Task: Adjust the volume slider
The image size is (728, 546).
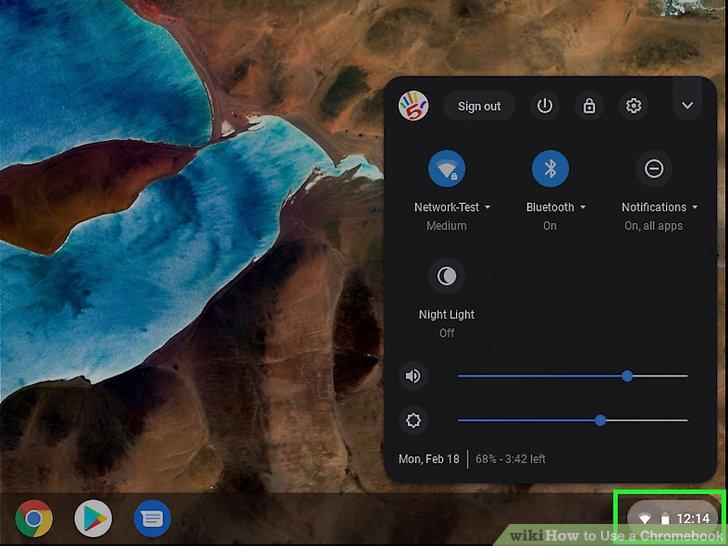Action: [x=572, y=376]
